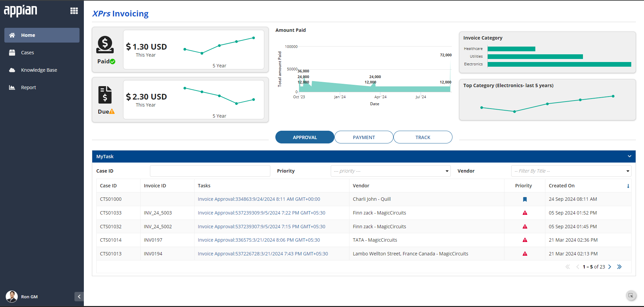Open the Priority filter dropdown
Image resolution: width=644 pixels, height=307 pixels.
[x=391, y=171]
